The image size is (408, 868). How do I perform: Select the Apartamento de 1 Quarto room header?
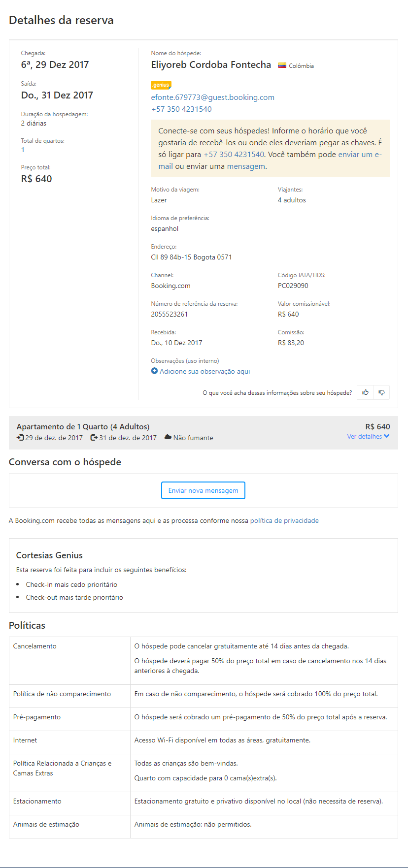[x=83, y=427]
